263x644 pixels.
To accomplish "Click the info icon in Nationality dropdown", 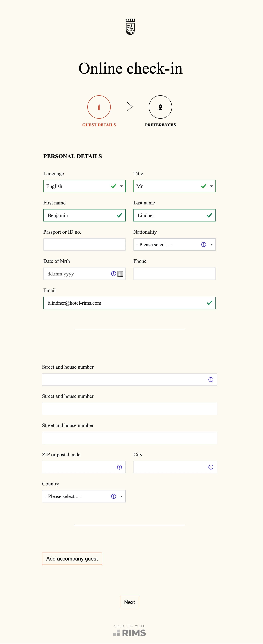I will coord(204,244).
